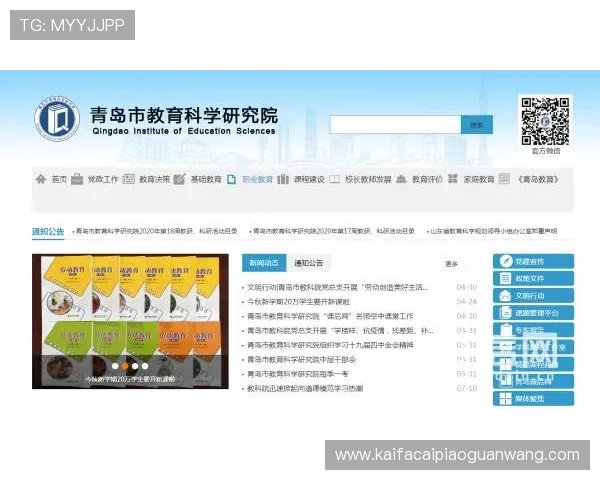Open the 更多 link in the news panel
The height and width of the screenshot is (480, 600).
(x=452, y=264)
